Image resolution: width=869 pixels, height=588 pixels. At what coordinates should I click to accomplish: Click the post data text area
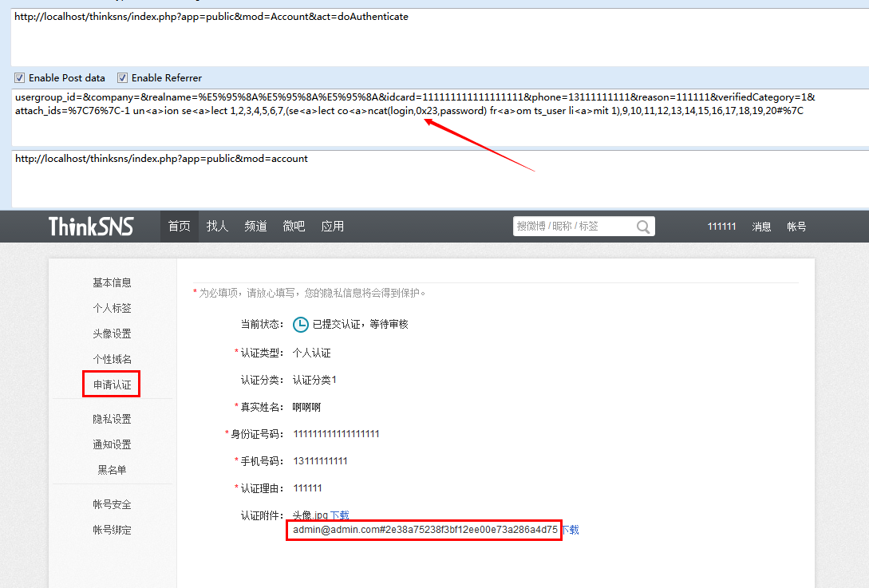pos(440,117)
